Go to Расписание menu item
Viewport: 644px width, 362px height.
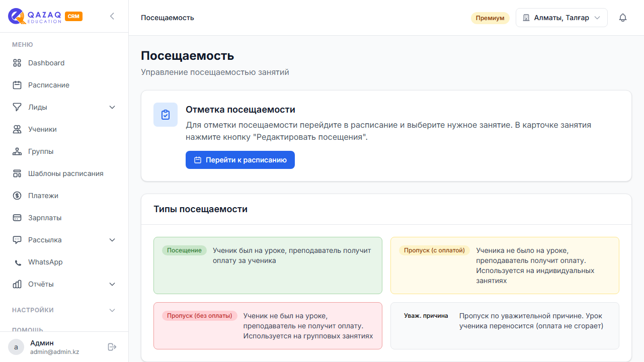click(x=64, y=85)
